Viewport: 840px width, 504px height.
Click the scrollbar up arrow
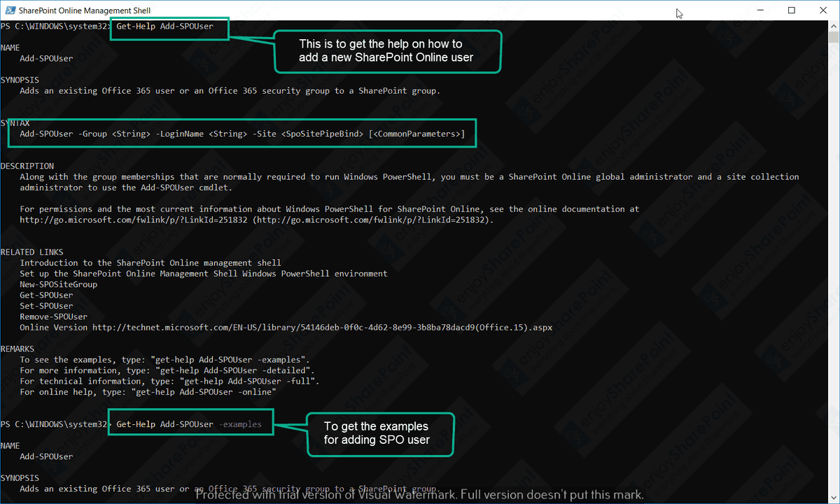tap(834, 27)
